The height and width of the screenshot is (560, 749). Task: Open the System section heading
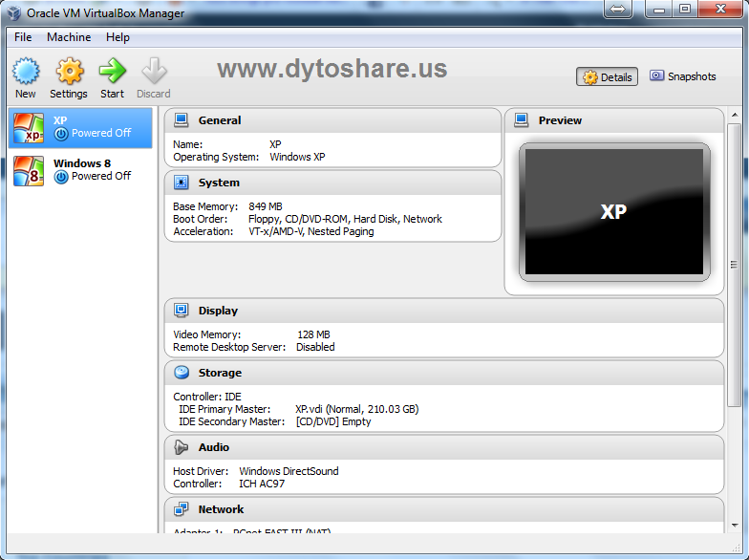click(220, 183)
